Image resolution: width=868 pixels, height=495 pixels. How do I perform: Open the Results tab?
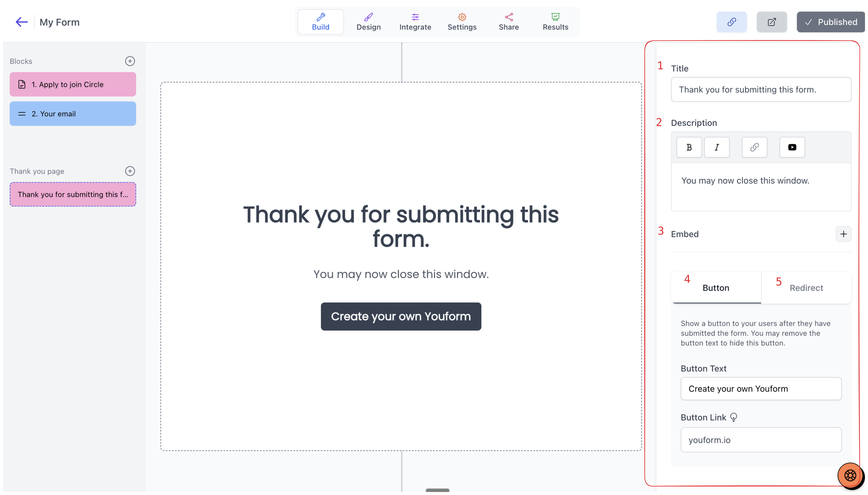coord(555,22)
